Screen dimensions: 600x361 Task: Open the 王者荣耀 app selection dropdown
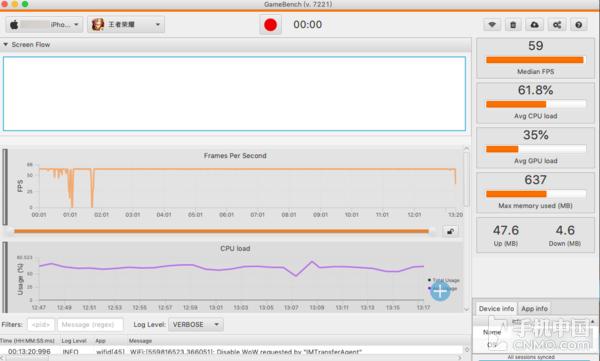click(126, 25)
